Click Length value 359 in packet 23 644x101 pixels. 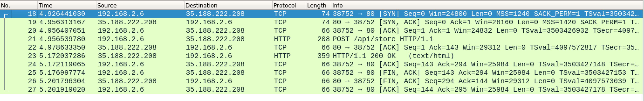(323, 56)
